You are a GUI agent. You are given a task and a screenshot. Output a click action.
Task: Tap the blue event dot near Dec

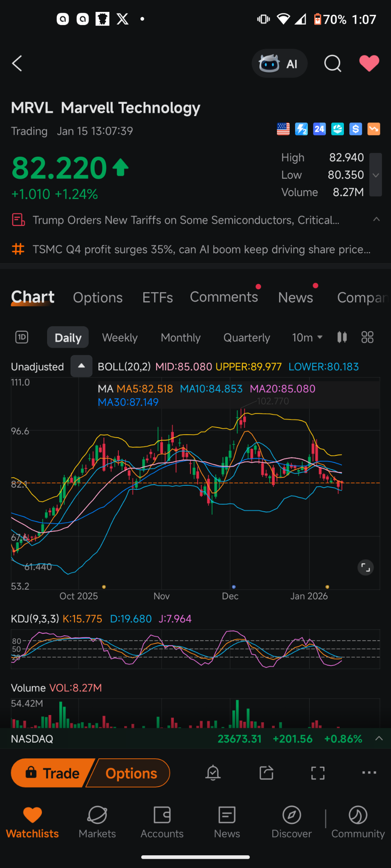tap(234, 587)
